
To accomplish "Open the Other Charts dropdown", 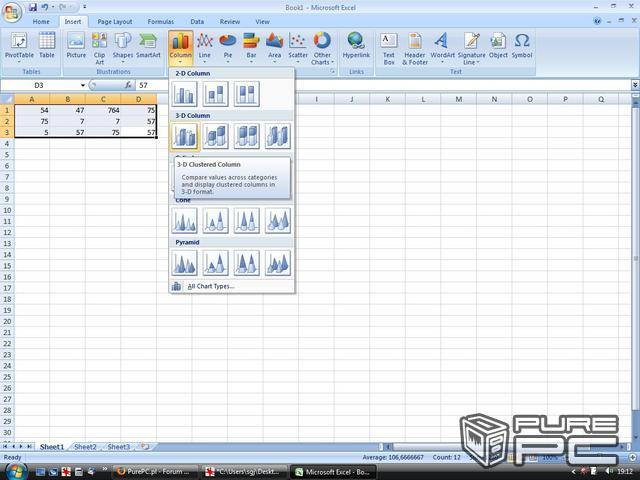I will click(321, 48).
